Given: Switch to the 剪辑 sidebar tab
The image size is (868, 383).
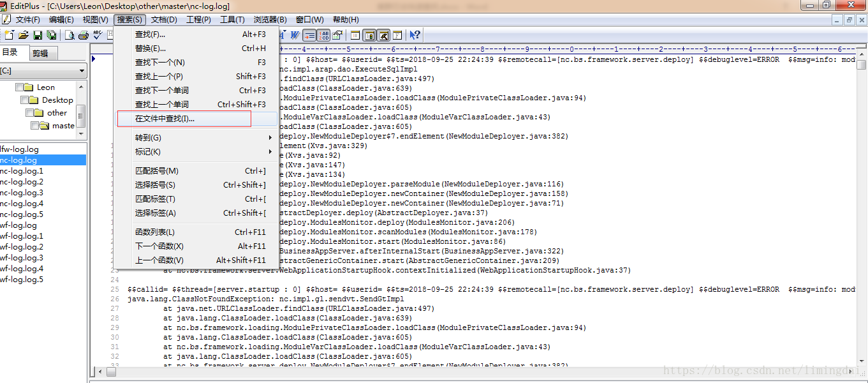Looking at the screenshot, I should 41,54.
